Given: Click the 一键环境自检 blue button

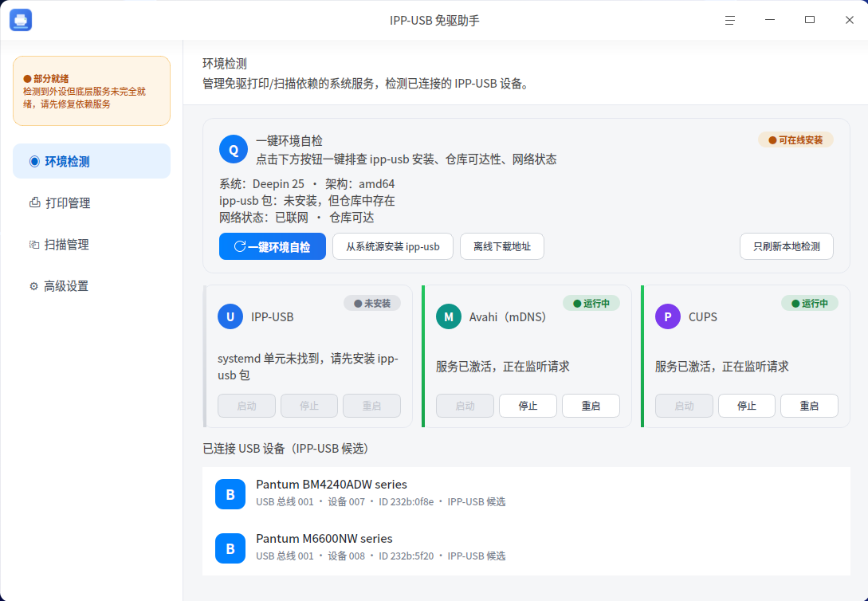Looking at the screenshot, I should [x=273, y=246].
